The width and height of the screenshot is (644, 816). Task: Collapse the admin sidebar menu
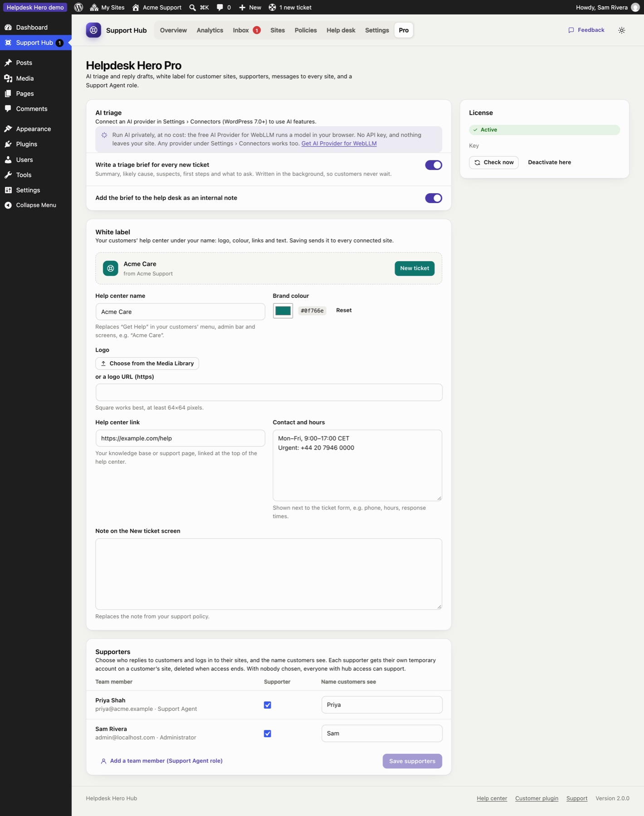35,205
